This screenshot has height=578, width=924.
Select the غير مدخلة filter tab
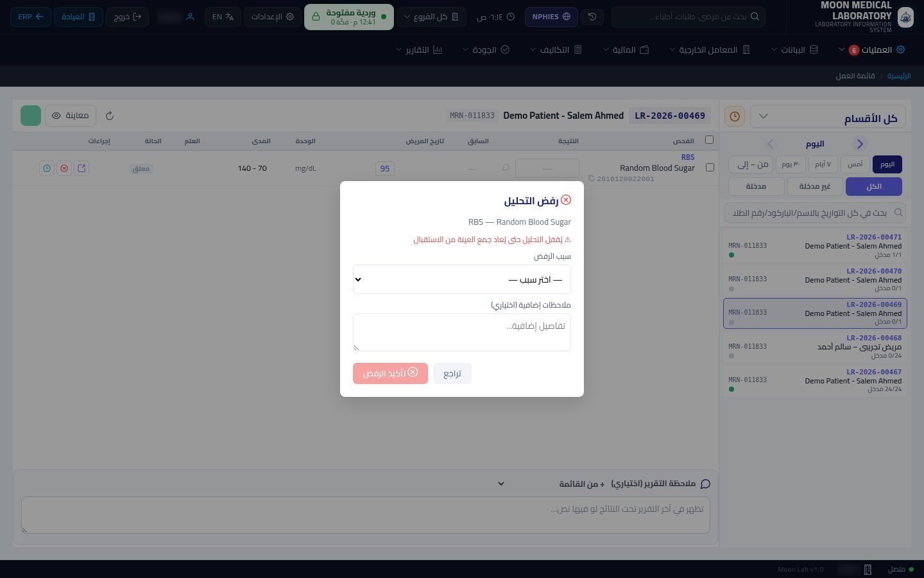[x=815, y=186]
